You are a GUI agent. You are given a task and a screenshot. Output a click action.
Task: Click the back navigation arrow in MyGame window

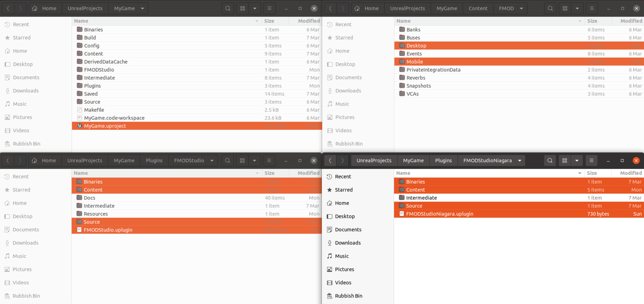8,8
